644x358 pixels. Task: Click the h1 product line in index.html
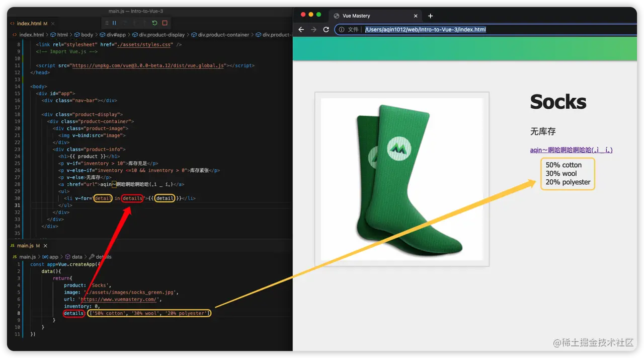pos(90,156)
